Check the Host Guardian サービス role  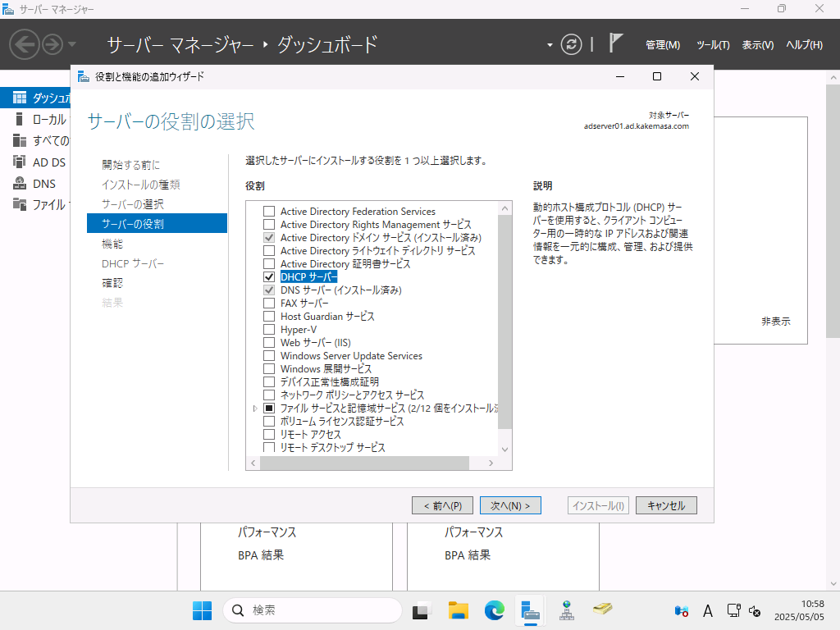tap(269, 316)
